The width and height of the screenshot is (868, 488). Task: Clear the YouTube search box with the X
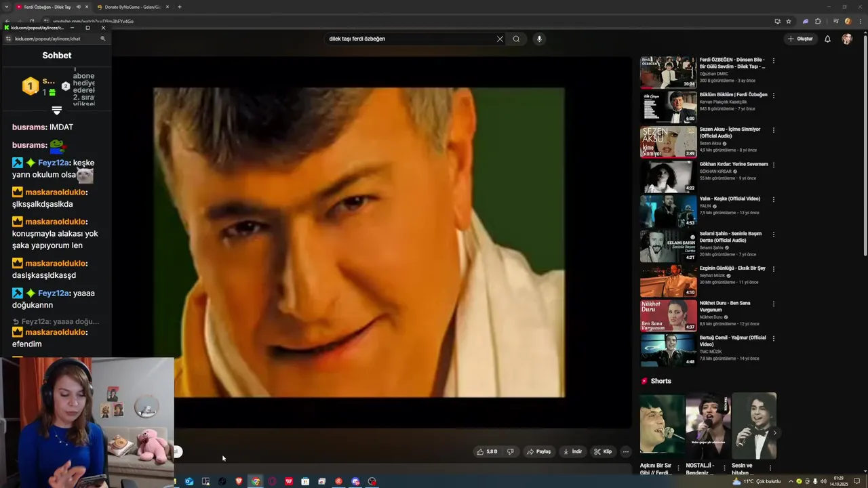[500, 39]
